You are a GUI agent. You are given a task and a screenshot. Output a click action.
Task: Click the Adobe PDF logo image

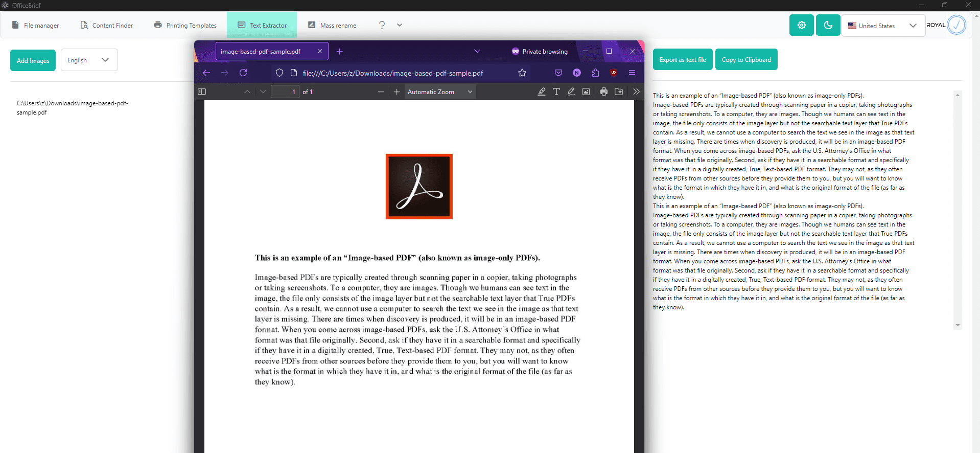click(x=419, y=186)
